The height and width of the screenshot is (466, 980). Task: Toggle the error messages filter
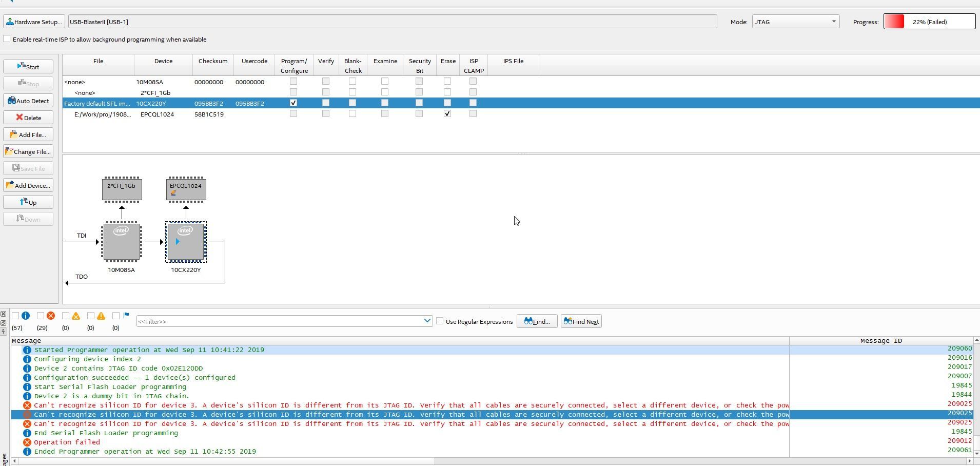tap(41, 316)
